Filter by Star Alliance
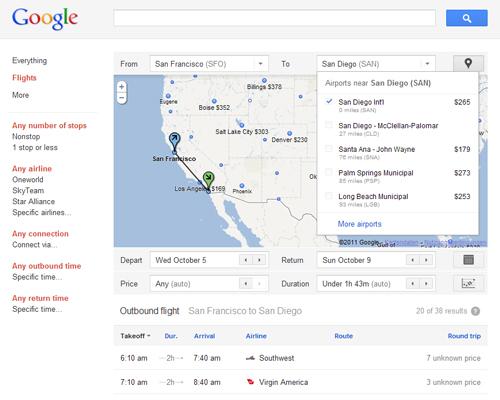500x400 pixels. (34, 202)
